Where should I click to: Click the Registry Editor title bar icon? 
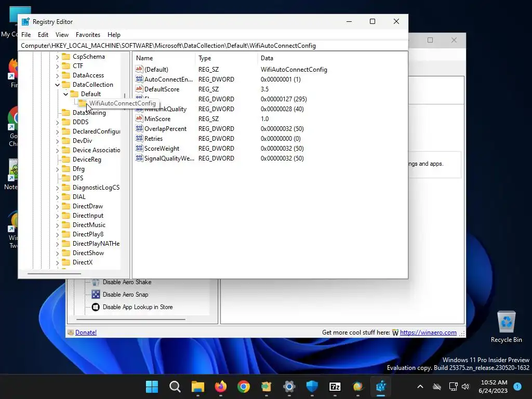(x=25, y=22)
